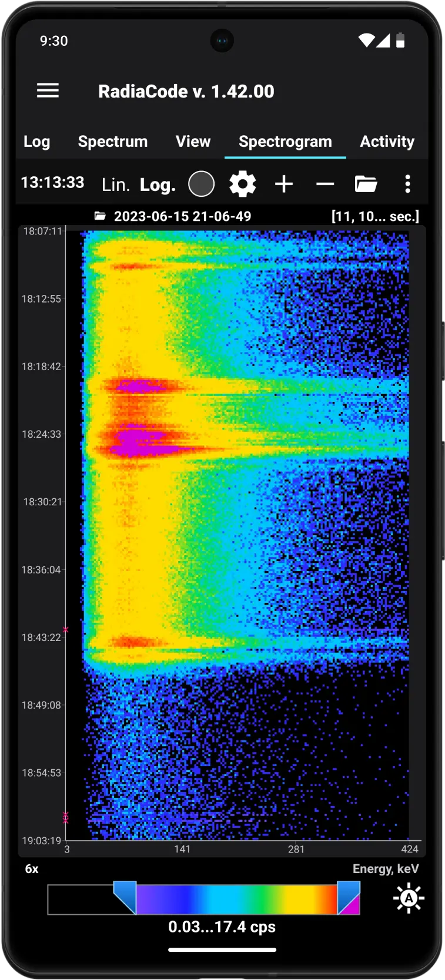This screenshot has height=980, width=445.
Task: Go to the Activity tab
Action: click(x=387, y=142)
